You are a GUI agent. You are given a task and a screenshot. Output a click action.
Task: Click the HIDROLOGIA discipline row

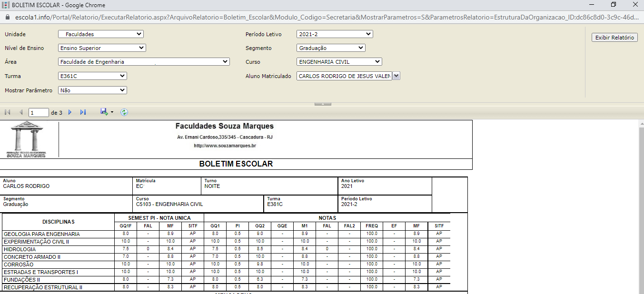(x=226, y=249)
